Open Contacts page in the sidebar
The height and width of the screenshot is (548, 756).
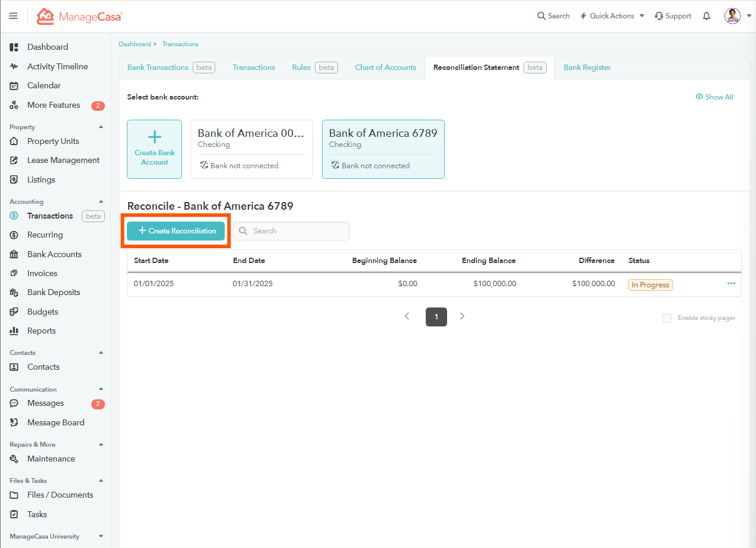(x=43, y=367)
